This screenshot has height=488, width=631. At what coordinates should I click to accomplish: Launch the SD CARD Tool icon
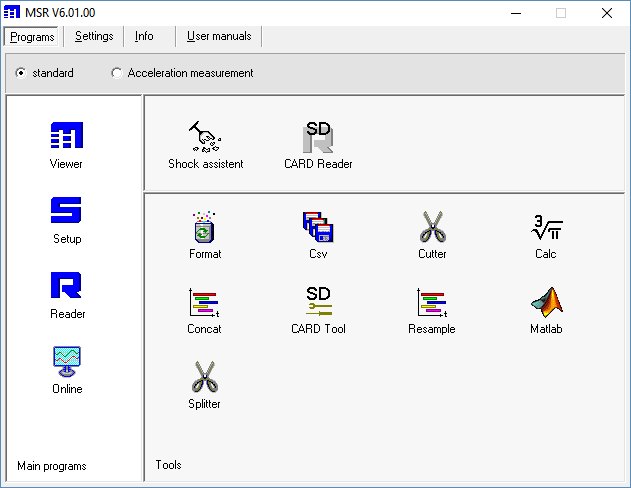coord(318,302)
